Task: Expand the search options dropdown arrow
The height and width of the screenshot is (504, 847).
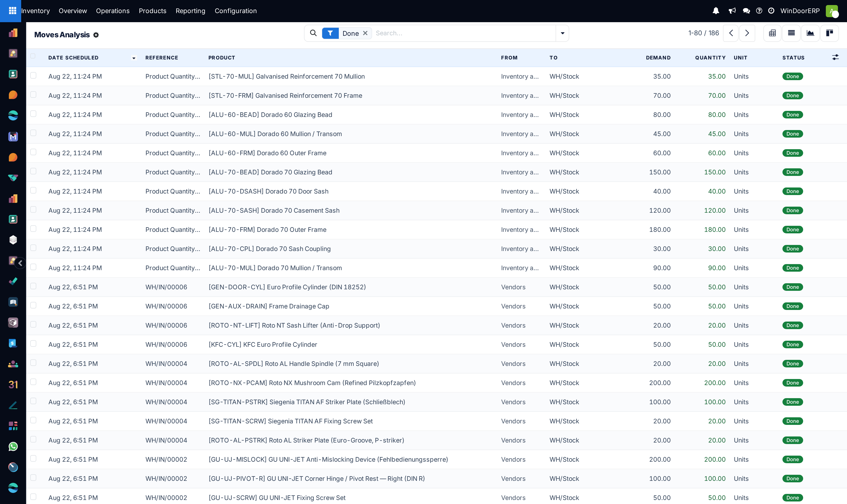Action: [562, 33]
